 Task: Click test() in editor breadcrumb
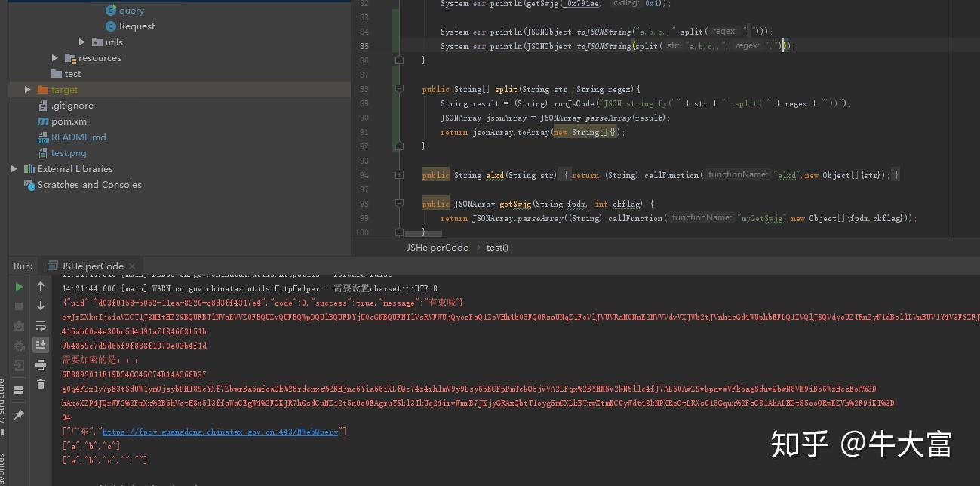click(x=497, y=247)
